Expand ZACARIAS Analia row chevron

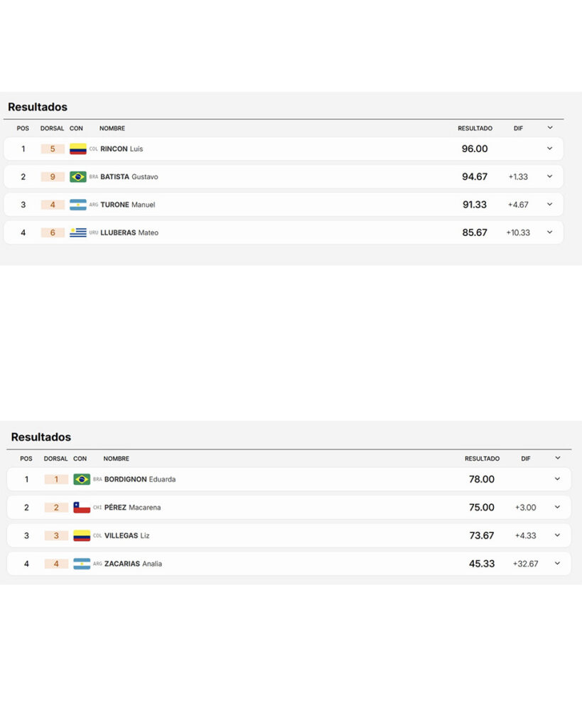(x=557, y=563)
